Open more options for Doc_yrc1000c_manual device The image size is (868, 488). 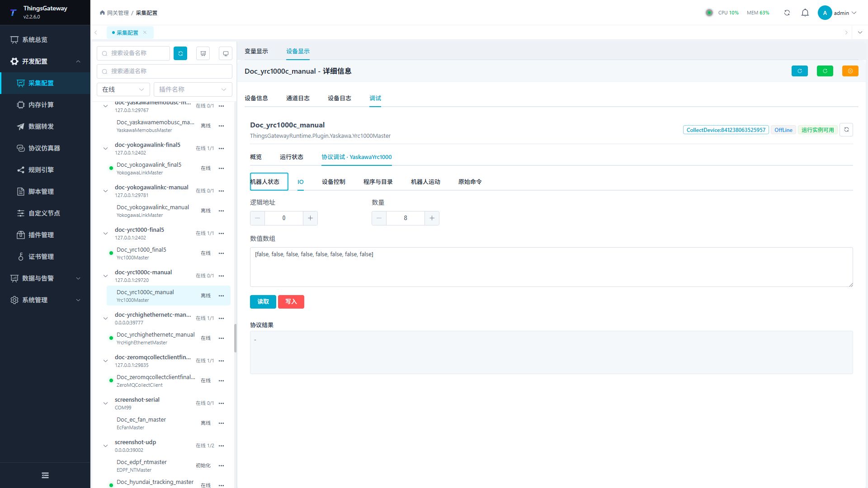tap(221, 296)
